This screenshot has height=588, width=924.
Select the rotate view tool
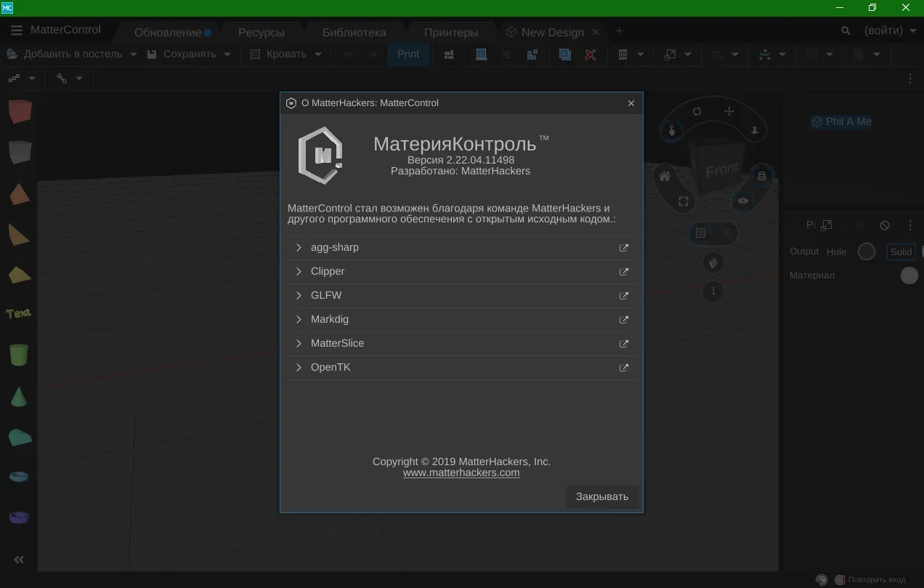(697, 111)
